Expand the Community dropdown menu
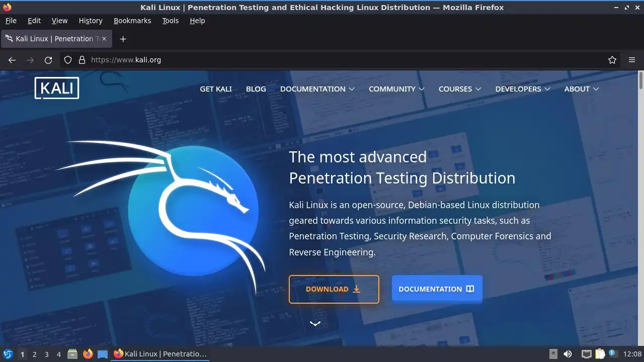The height and width of the screenshot is (362, 644). pos(396,89)
